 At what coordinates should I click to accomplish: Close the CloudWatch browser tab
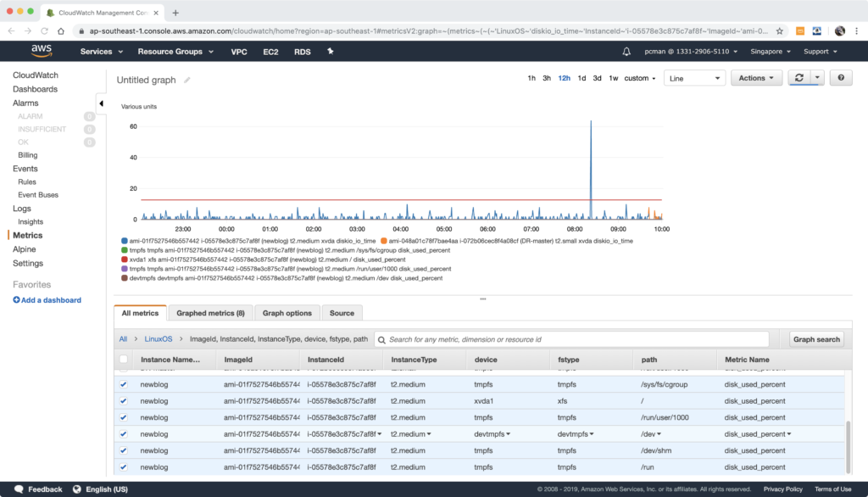coord(156,13)
